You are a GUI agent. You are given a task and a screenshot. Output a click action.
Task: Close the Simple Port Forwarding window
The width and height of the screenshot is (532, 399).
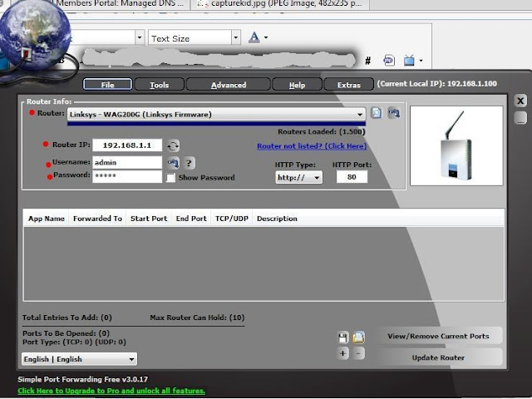[520, 101]
